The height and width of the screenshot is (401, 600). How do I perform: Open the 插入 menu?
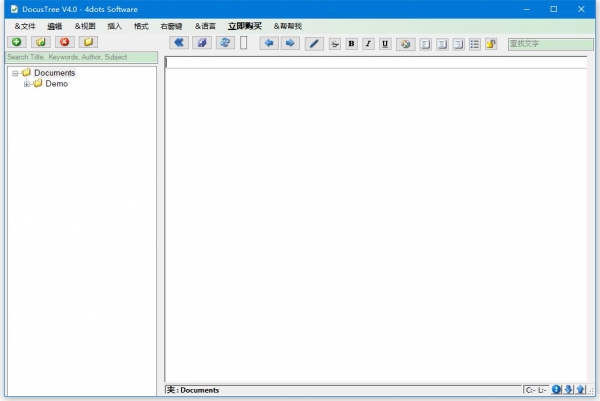(x=115, y=25)
